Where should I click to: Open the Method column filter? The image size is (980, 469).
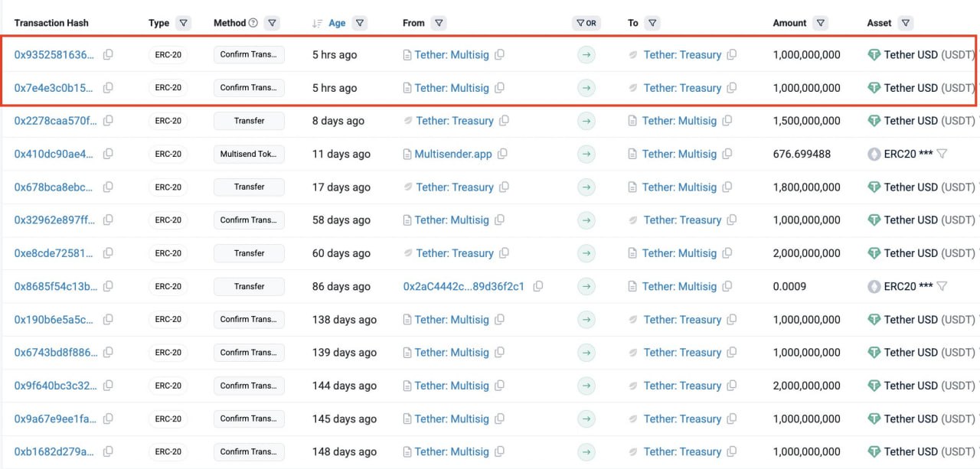pyautogui.click(x=272, y=23)
